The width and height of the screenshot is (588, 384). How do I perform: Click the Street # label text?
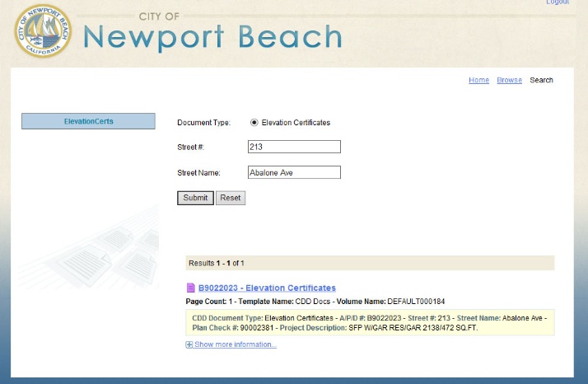coord(190,147)
